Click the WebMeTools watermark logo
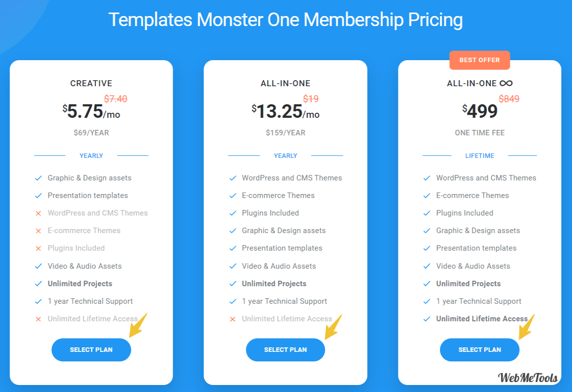The width and height of the screenshot is (572, 392). 527,378
